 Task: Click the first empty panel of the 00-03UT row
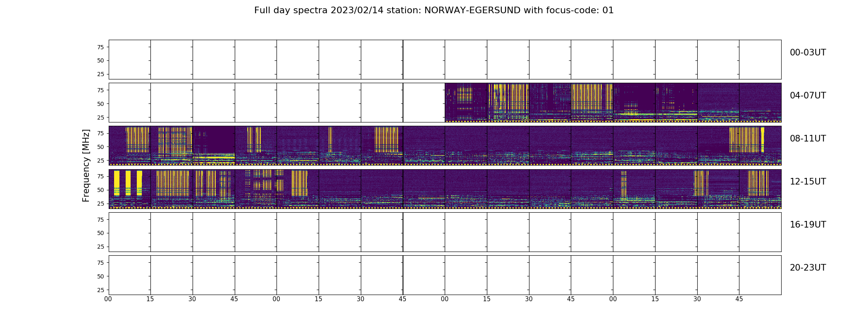click(129, 60)
